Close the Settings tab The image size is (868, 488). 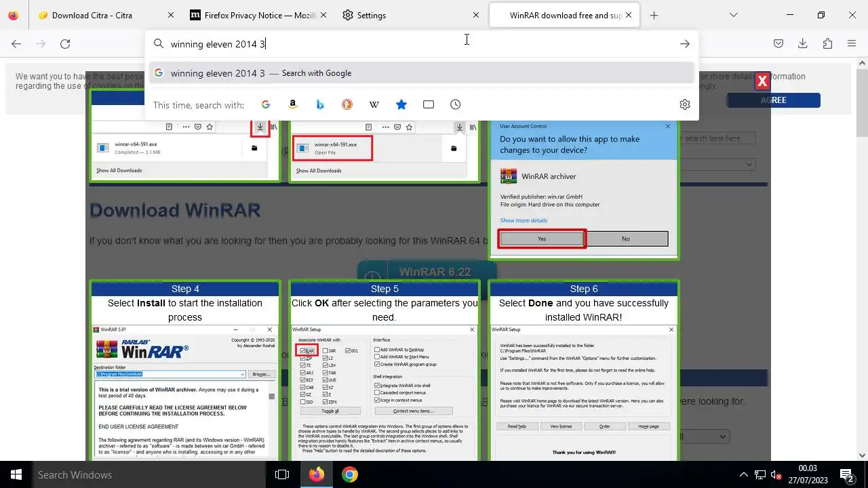[x=475, y=15]
